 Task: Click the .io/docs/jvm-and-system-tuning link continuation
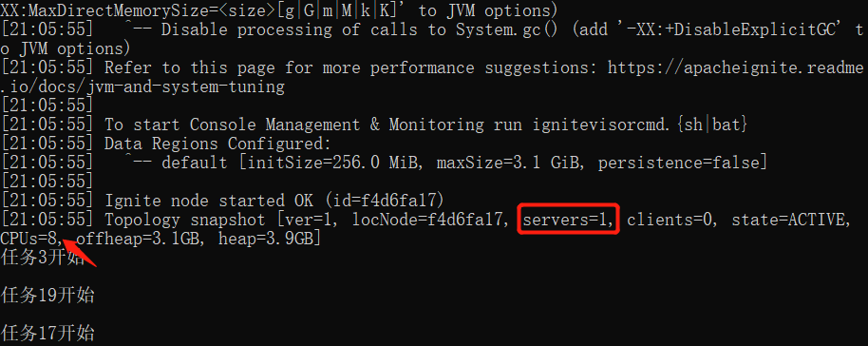(x=142, y=87)
